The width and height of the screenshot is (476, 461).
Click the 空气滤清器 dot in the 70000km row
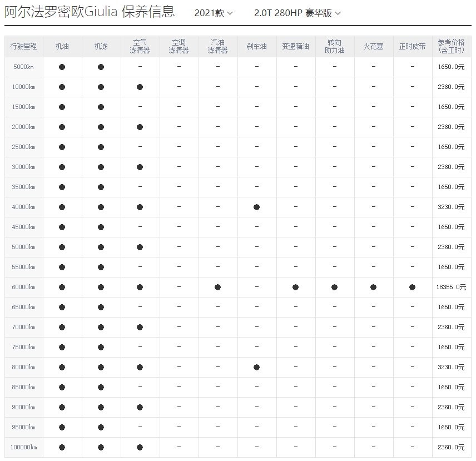tap(140, 328)
